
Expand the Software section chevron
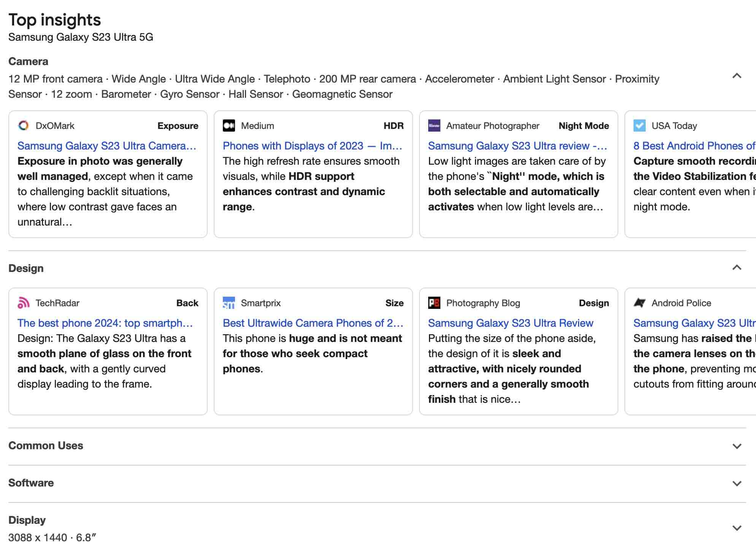737,483
